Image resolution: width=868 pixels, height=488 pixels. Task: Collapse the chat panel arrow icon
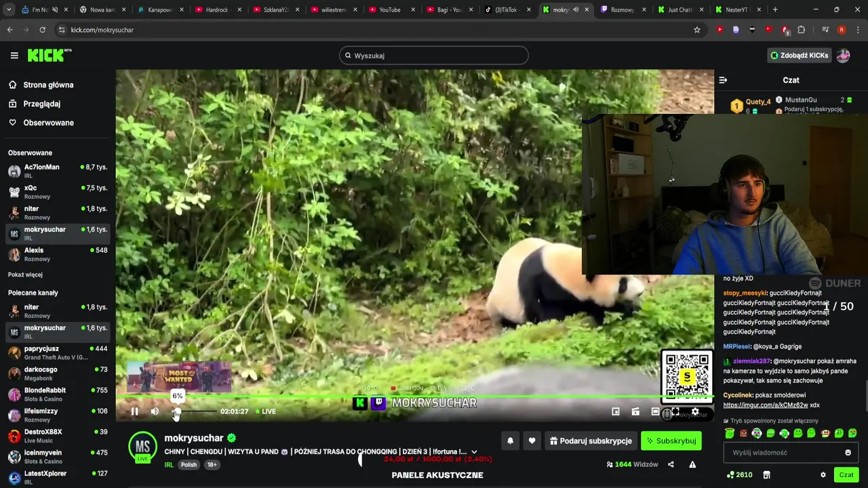point(723,80)
